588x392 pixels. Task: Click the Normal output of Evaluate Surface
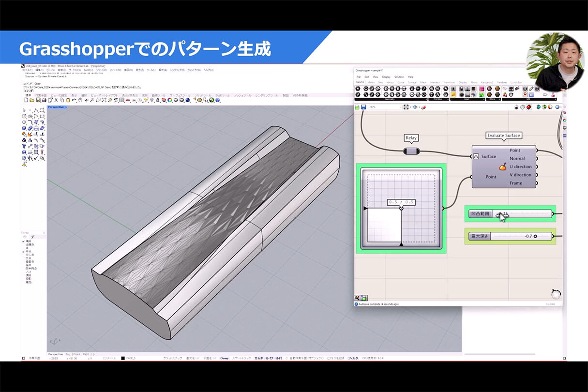[517, 158]
